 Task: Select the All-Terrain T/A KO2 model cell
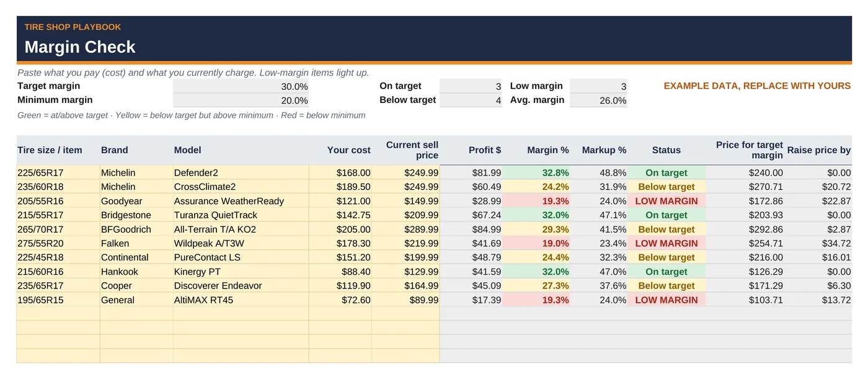pyautogui.click(x=241, y=230)
